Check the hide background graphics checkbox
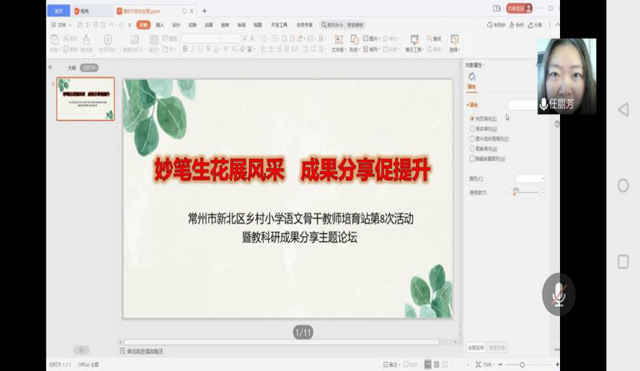This screenshot has height=371, width=640. 472,159
